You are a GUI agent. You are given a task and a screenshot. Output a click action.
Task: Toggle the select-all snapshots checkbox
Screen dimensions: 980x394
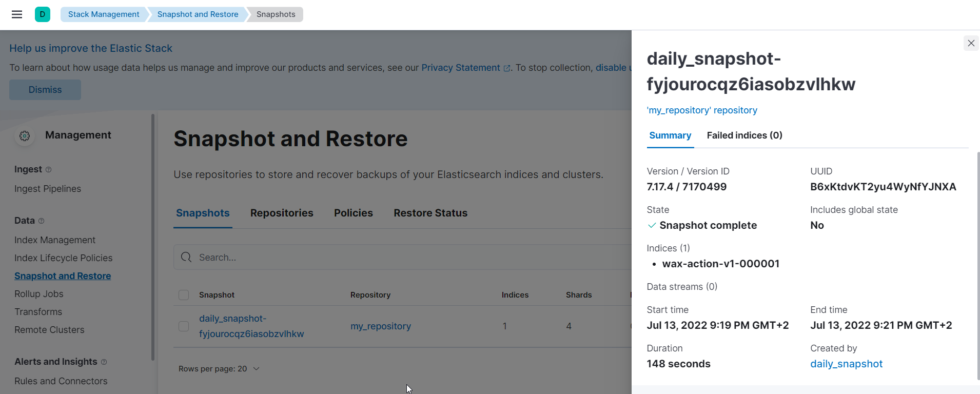pyautogui.click(x=184, y=295)
